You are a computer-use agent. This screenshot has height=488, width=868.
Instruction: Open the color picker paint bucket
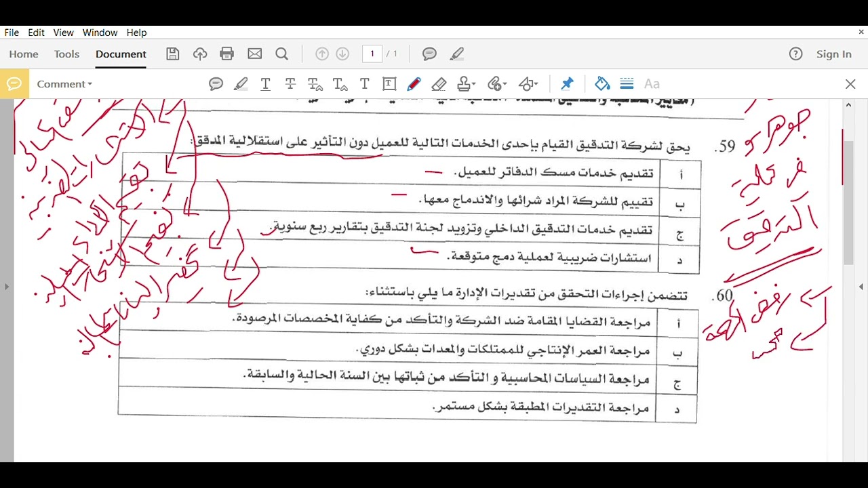602,84
